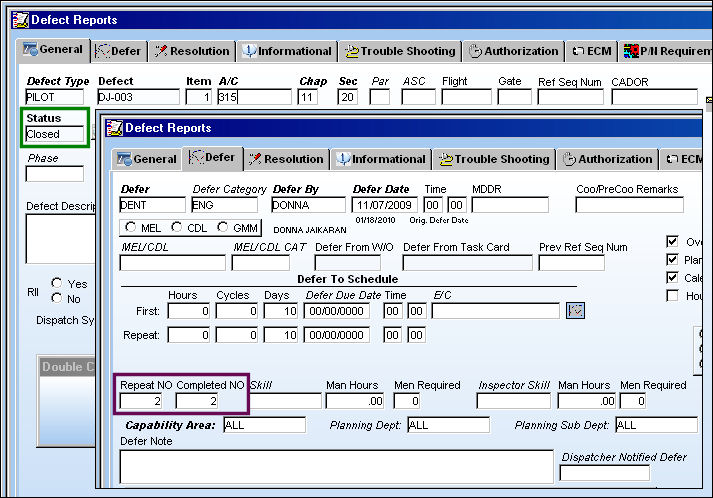The image size is (713, 498).
Task: Select the MEL radio button
Action: click(131, 226)
